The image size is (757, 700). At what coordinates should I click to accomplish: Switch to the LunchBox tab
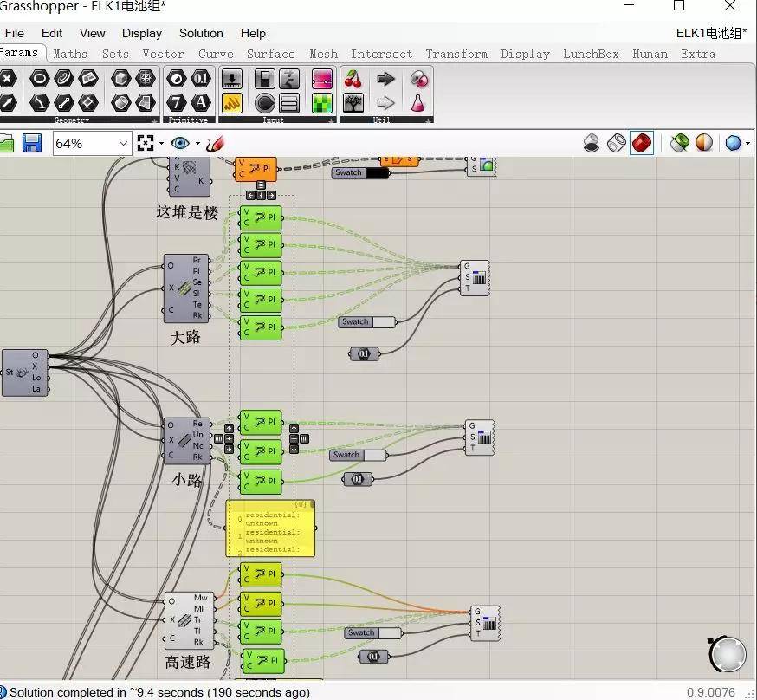(591, 54)
